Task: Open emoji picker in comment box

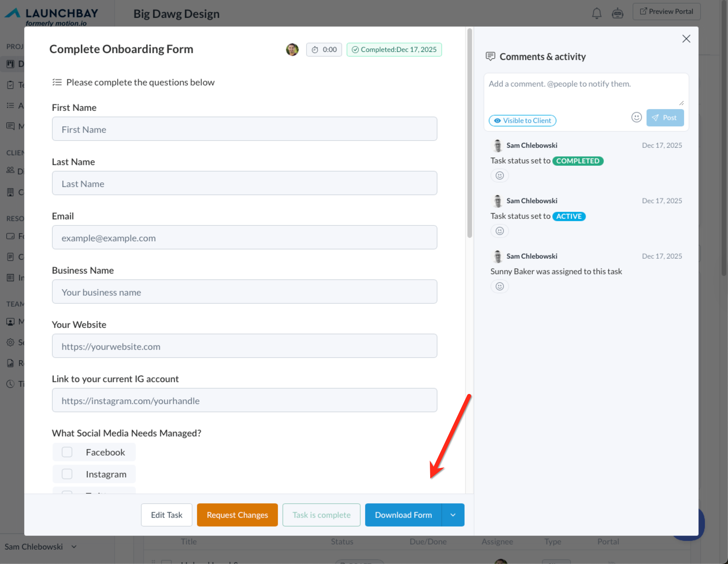Action: coord(636,117)
